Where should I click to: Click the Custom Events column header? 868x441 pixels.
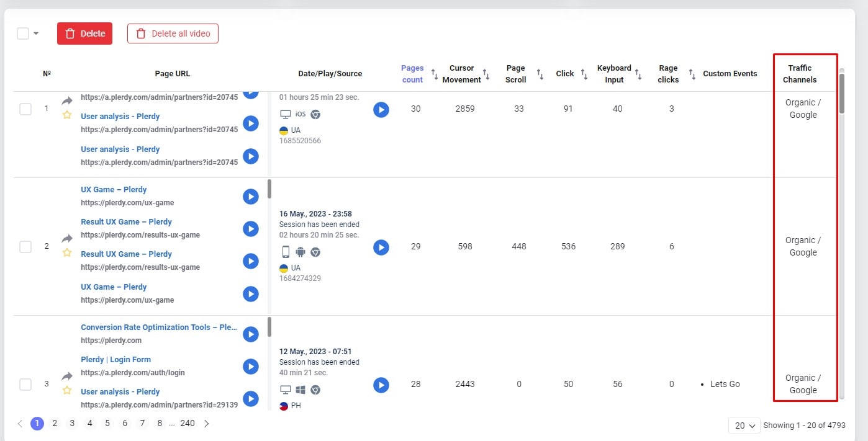tap(730, 74)
